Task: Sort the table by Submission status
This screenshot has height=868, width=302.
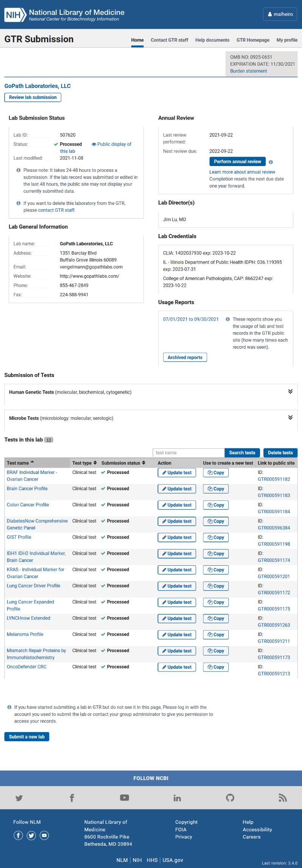Action: point(123,463)
